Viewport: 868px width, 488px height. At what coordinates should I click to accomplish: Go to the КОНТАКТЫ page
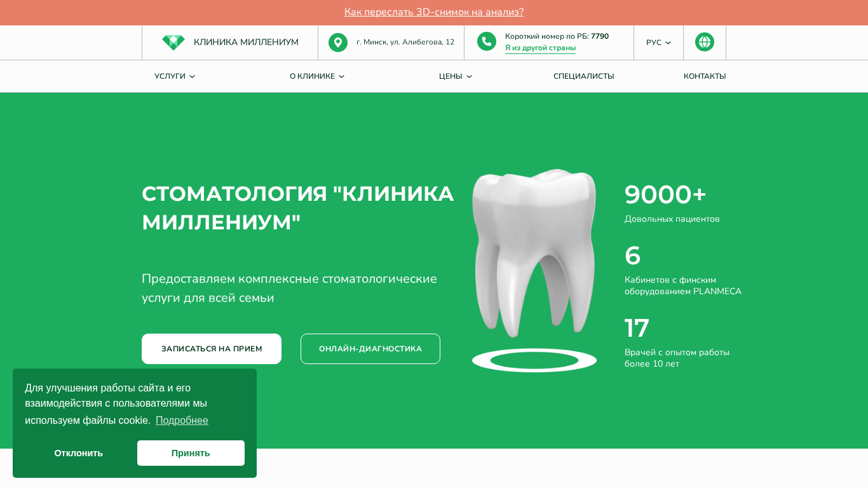click(x=705, y=76)
